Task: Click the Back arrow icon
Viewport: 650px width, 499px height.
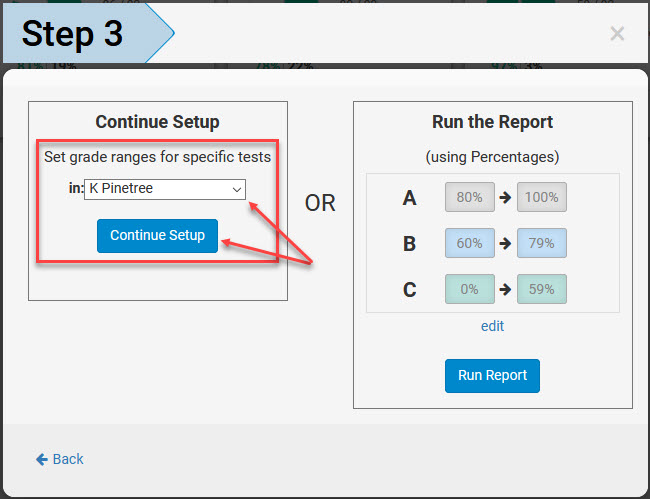Action: click(42, 459)
